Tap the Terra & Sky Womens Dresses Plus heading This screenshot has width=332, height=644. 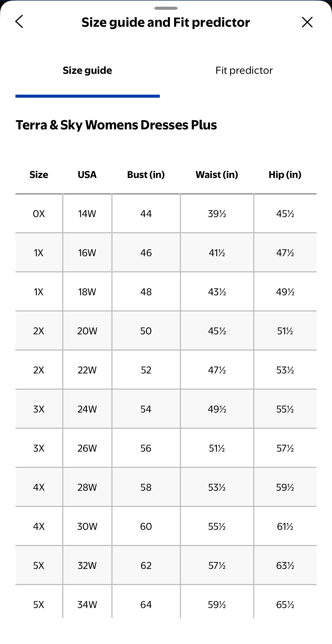pos(116,125)
